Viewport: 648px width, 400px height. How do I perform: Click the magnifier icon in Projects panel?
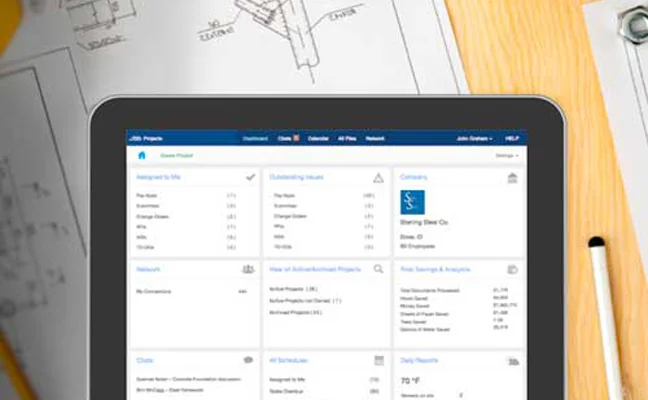coord(379,269)
